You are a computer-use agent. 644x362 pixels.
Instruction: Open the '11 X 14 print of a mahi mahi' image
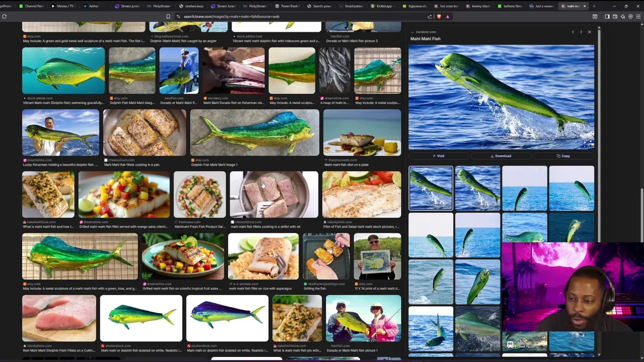[377, 256]
